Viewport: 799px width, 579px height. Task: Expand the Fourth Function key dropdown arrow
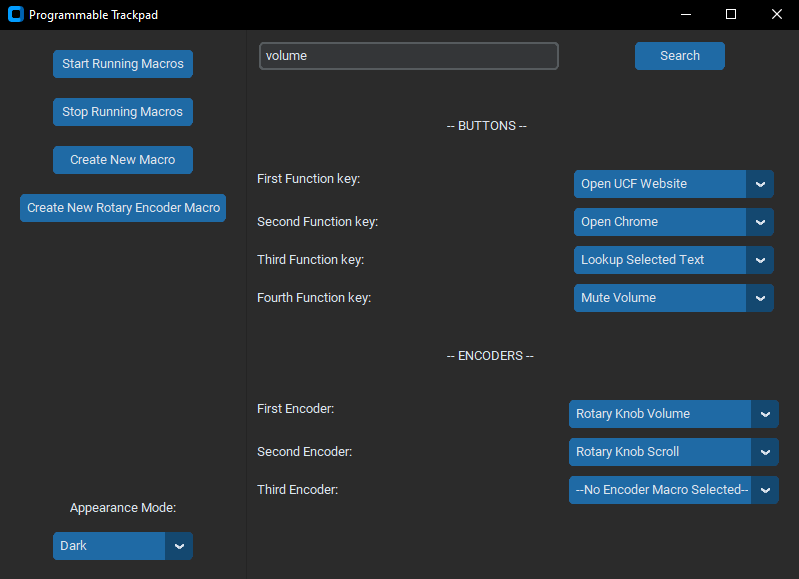point(760,298)
